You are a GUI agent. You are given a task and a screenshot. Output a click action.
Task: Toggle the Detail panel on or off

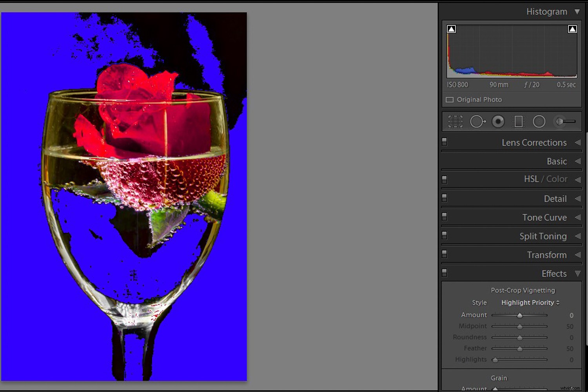point(444,198)
